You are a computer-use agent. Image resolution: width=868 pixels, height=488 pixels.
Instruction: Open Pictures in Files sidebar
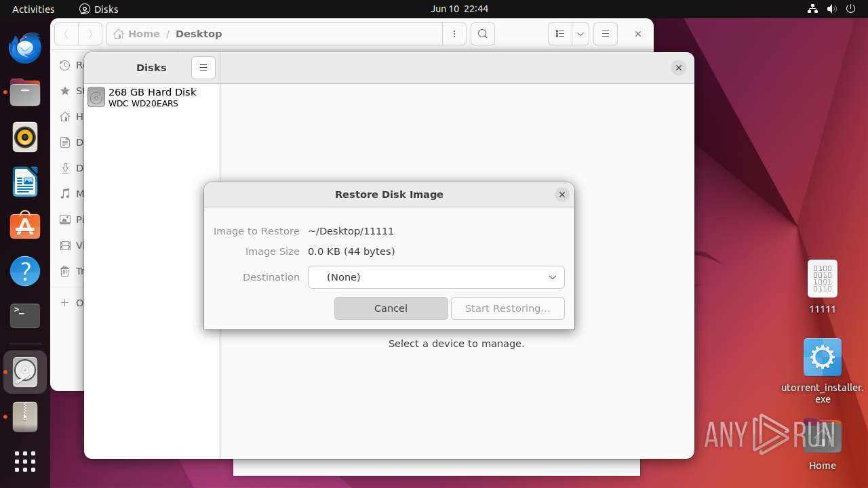71,220
